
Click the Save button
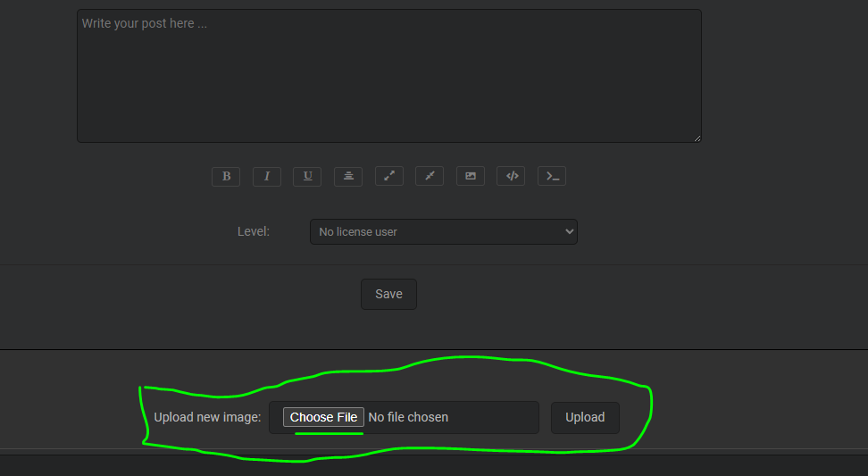coord(388,294)
